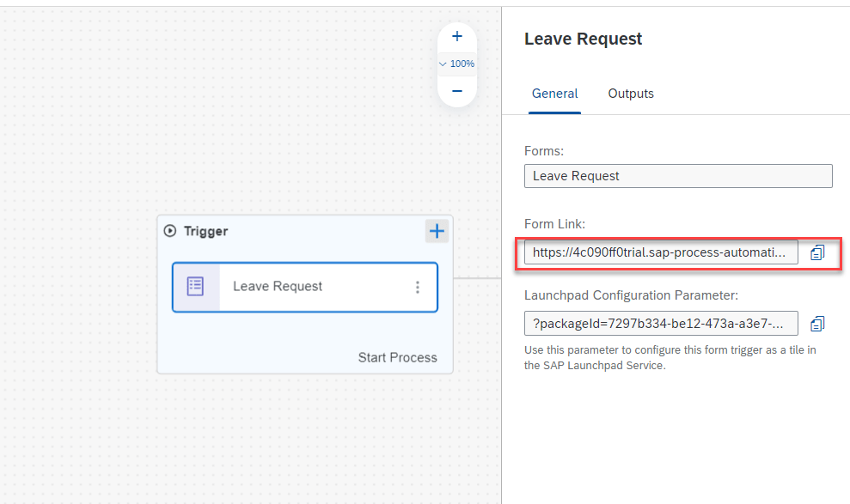Zoom out with the minus button
This screenshot has width=850, height=504.
point(457,91)
